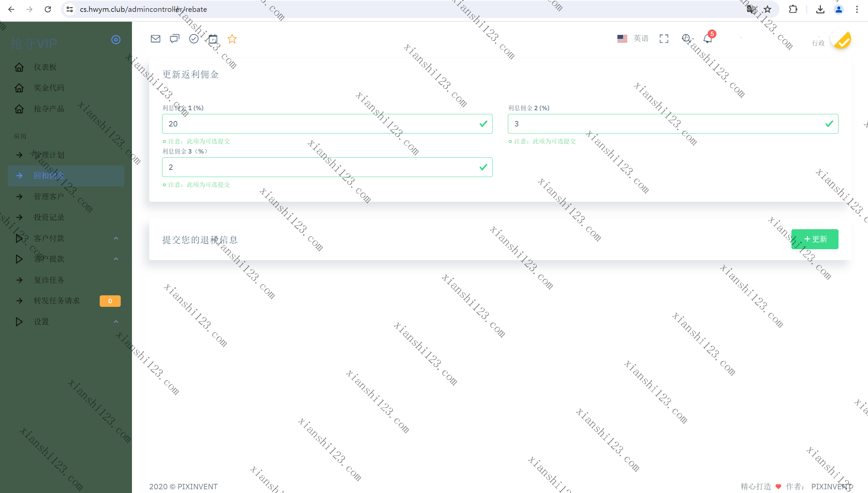This screenshot has height=493, width=868.
Task: Open the calendar icon in top bar
Action: [213, 39]
